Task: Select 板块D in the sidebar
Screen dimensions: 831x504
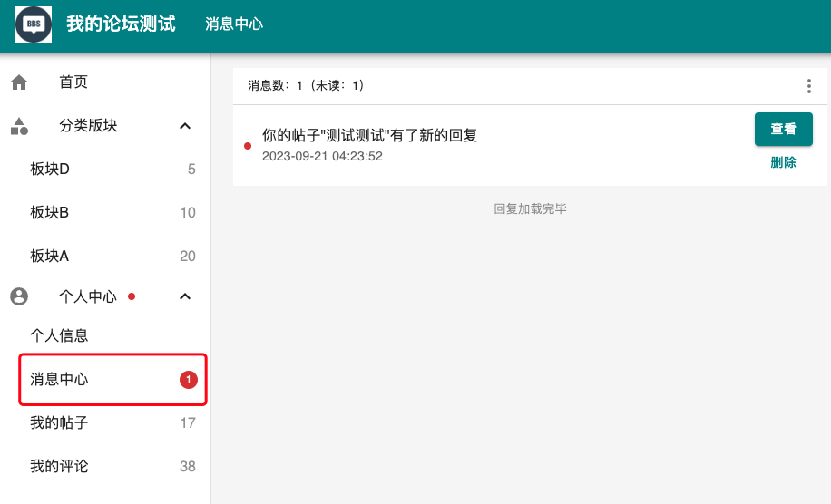Action: tap(50, 170)
